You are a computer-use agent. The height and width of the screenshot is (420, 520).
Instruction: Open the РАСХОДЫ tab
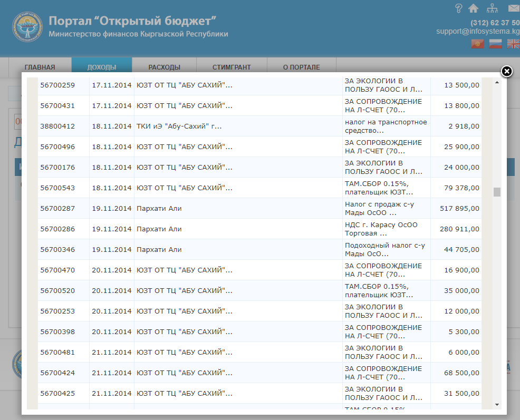coord(164,67)
